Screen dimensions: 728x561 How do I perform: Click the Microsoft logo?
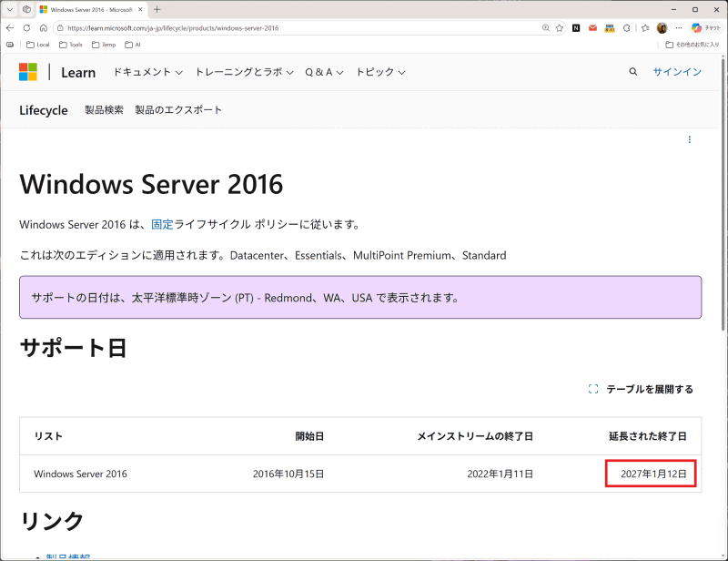[28, 72]
